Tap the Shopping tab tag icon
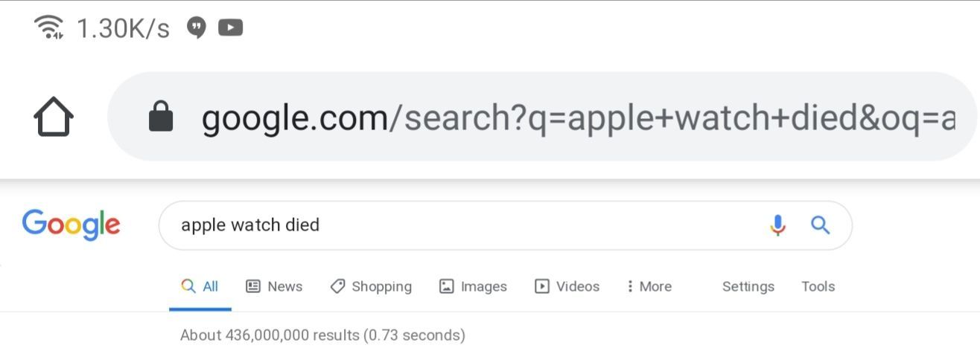Screen dimensions: 980x354 click(x=337, y=286)
